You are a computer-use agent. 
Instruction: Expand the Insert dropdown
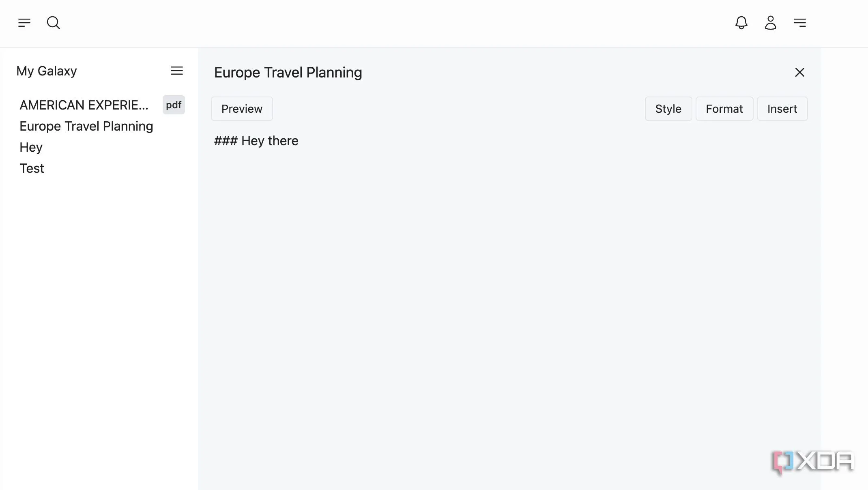[x=782, y=109]
